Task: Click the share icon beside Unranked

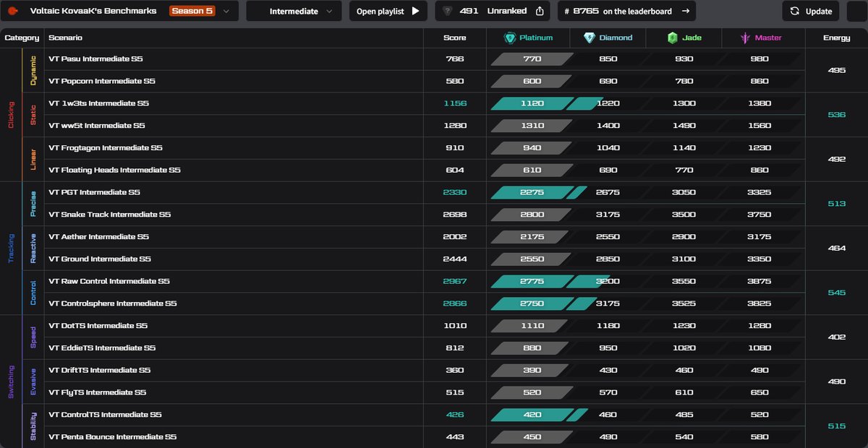Action: tap(540, 11)
